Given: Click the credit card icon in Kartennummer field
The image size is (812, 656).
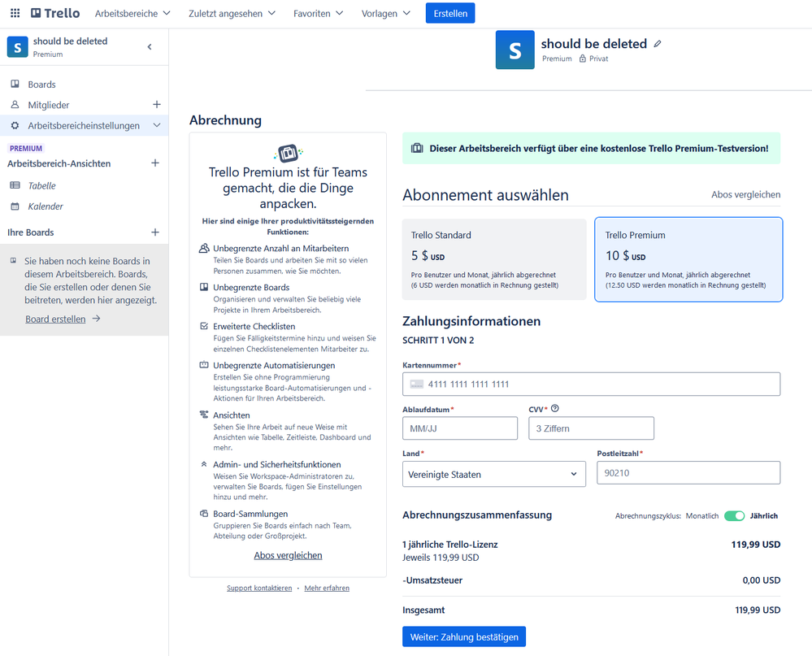Looking at the screenshot, I should tap(416, 384).
